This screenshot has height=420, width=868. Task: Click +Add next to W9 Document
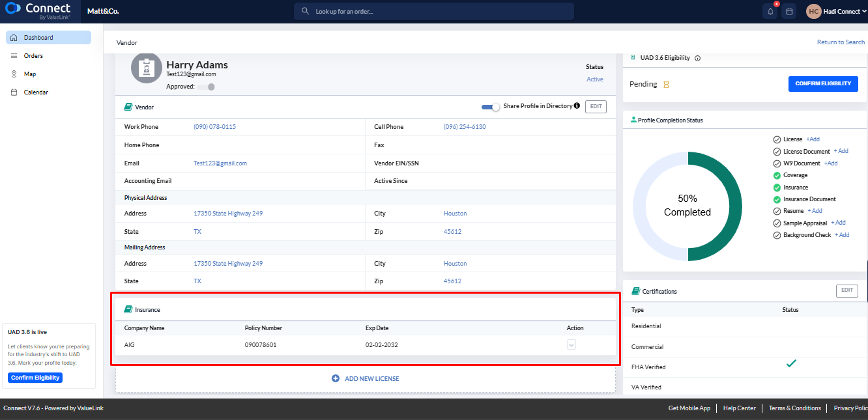click(x=830, y=163)
